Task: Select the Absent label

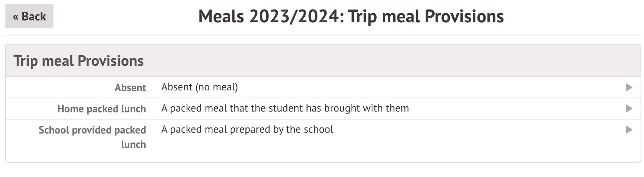Action: (130, 88)
